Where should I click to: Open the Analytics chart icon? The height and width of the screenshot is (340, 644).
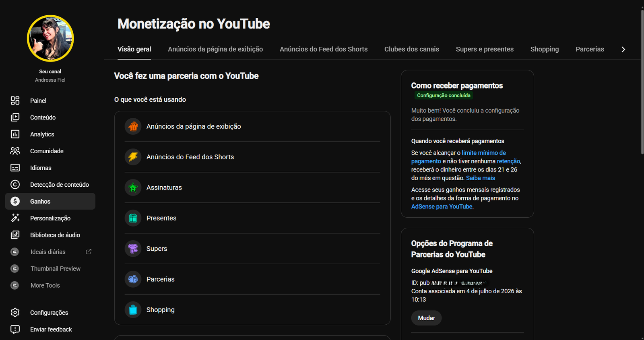pyautogui.click(x=15, y=134)
